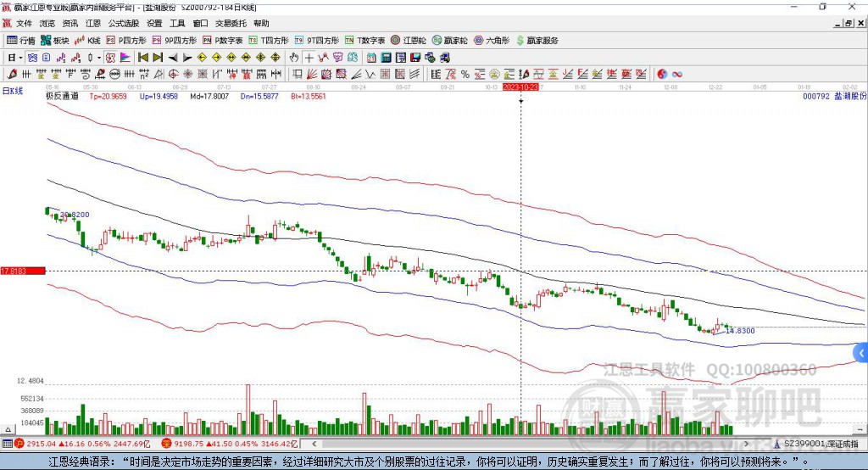Click the blue infinity symbol icon
Screen dimensions: 868x470
(x=677, y=75)
